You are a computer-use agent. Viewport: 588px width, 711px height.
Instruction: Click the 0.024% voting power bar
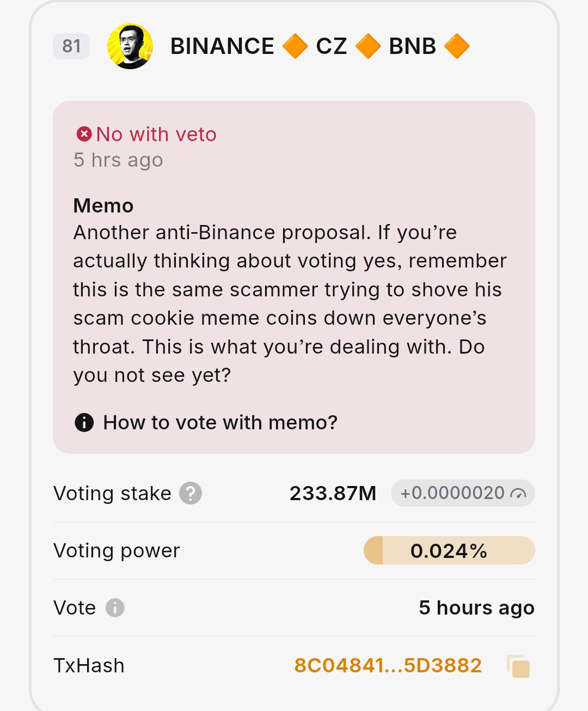[x=449, y=550]
